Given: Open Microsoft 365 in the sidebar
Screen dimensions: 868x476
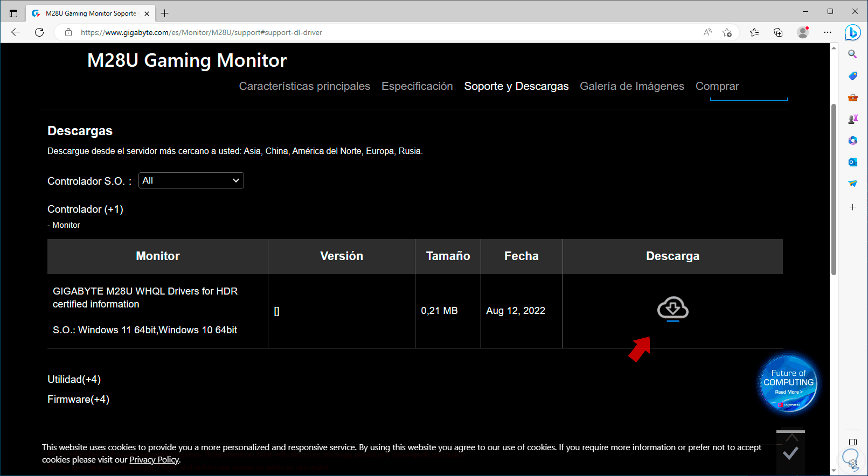Looking at the screenshot, I should (x=852, y=141).
